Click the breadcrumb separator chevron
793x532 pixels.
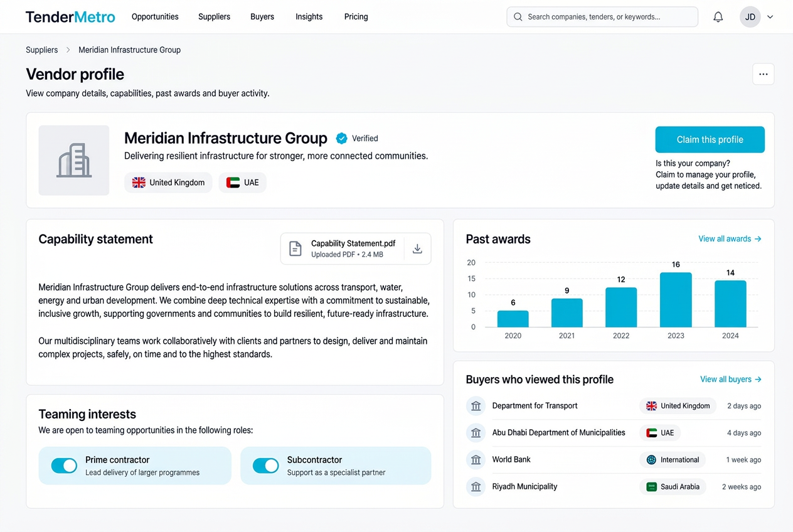point(68,50)
